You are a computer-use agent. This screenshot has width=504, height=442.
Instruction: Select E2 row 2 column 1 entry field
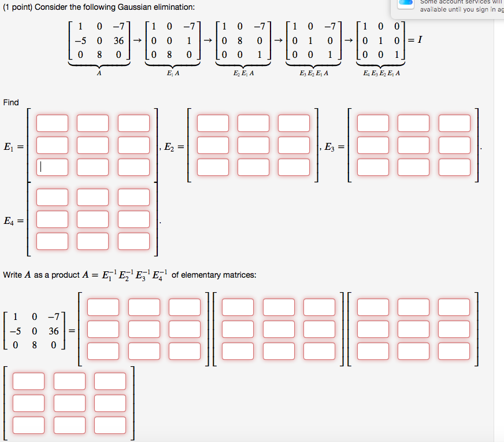(213, 145)
